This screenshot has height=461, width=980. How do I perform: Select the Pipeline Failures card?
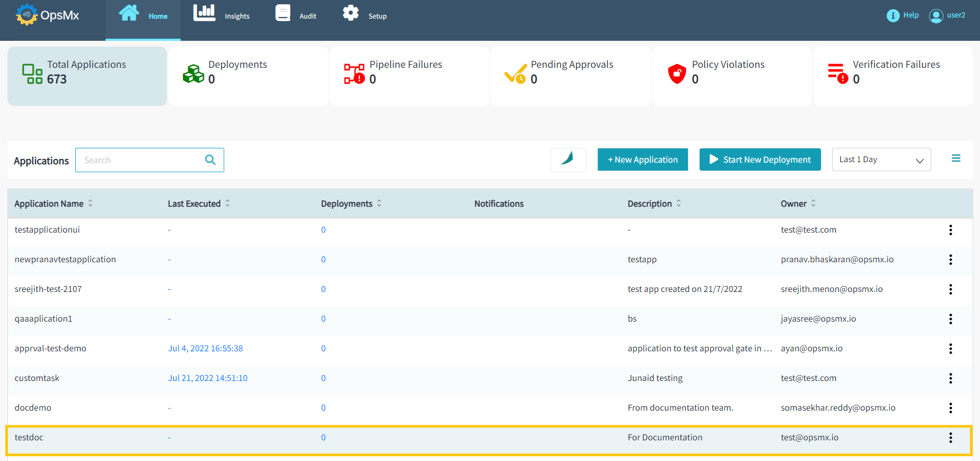click(409, 76)
